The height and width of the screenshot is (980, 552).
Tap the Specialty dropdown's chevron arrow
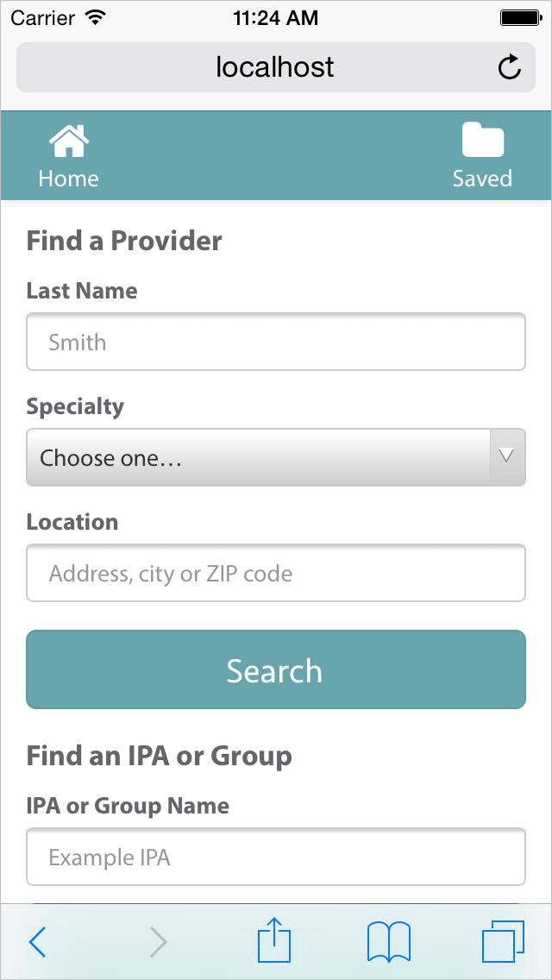(x=506, y=457)
